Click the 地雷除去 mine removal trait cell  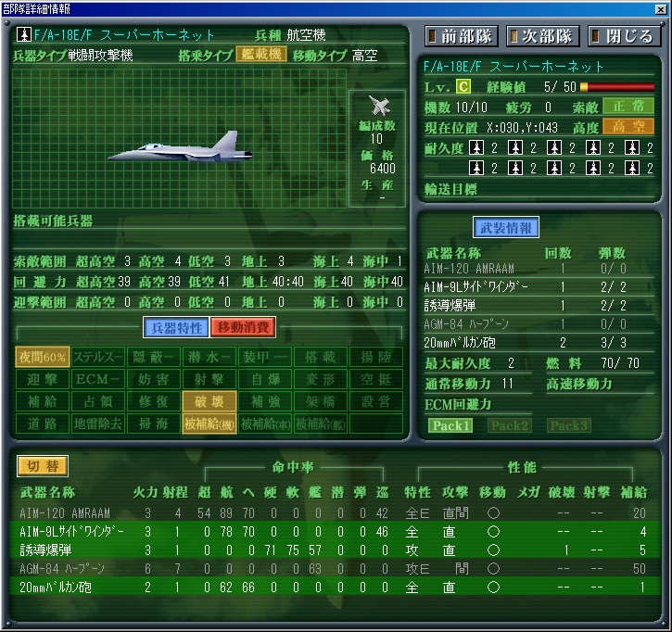[98, 423]
